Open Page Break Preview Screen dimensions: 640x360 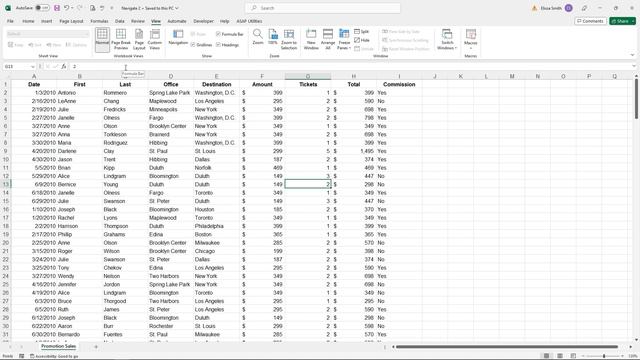pyautogui.click(x=121, y=40)
